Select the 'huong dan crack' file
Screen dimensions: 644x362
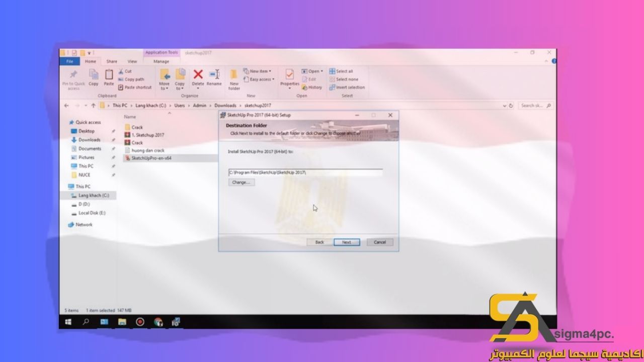(x=144, y=150)
